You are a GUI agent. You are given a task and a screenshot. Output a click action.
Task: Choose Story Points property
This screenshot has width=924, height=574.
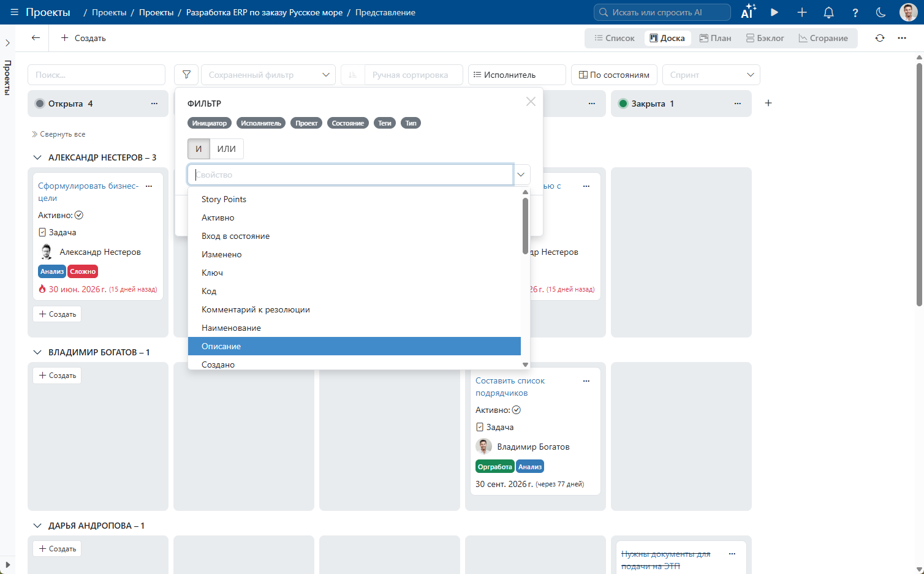[x=354, y=199]
